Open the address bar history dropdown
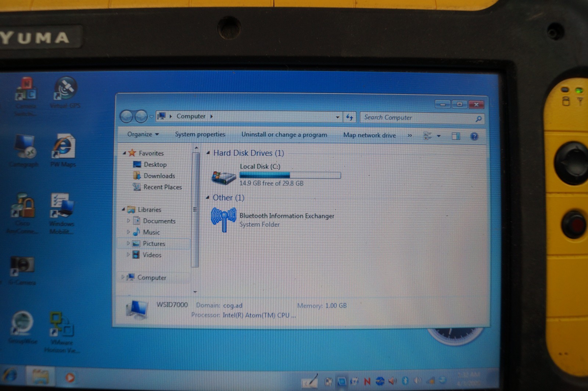The image size is (588, 391). click(x=337, y=117)
